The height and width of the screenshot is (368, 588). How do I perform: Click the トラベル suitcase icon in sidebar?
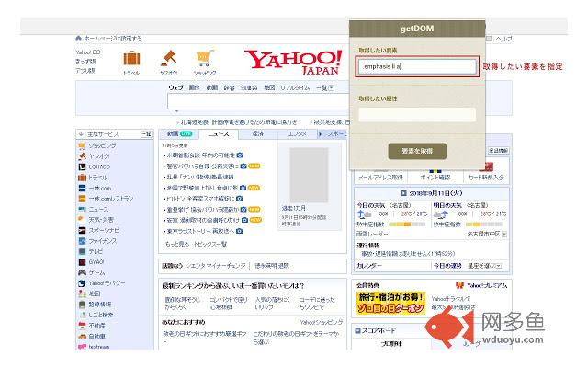coord(82,178)
